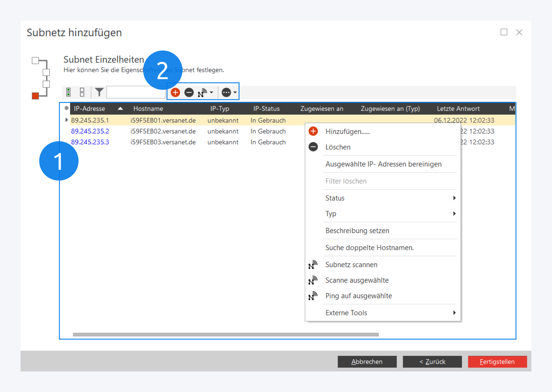
Task: Click the red plus add icon in toolbar
Action: tap(175, 92)
